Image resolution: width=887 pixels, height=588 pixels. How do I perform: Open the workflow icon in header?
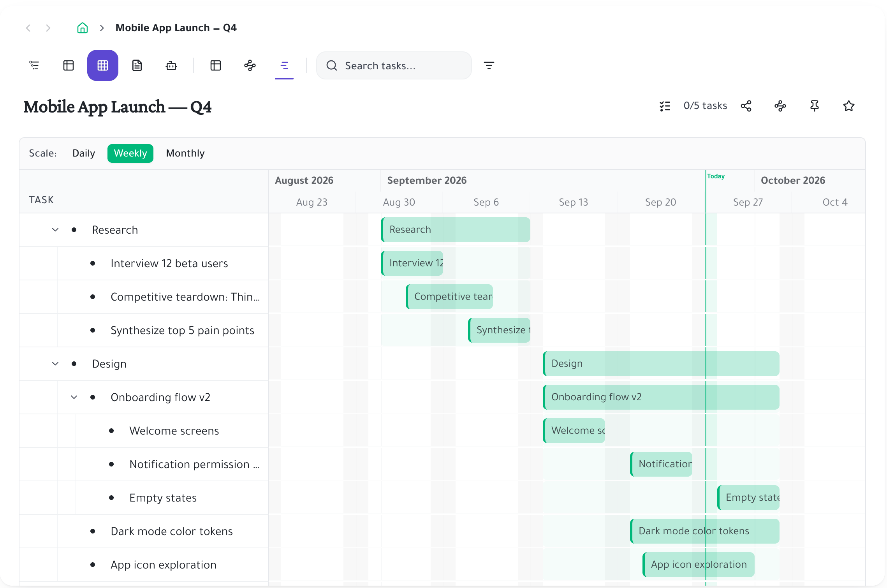780,106
